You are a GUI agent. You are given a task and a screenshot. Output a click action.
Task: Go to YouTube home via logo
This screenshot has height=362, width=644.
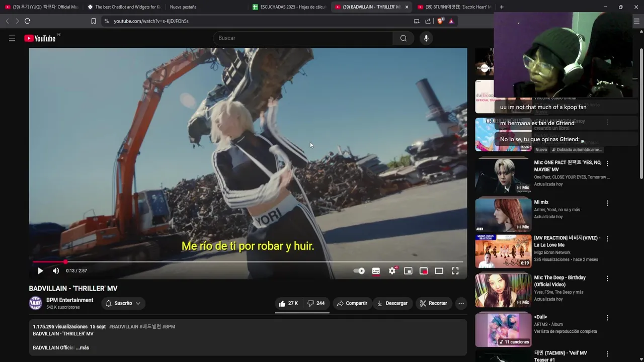pos(40,38)
